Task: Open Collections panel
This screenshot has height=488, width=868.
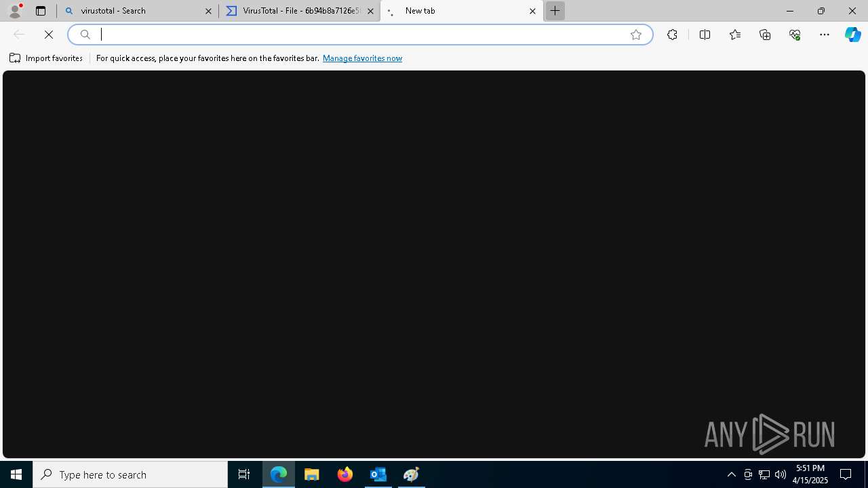Action: (765, 35)
